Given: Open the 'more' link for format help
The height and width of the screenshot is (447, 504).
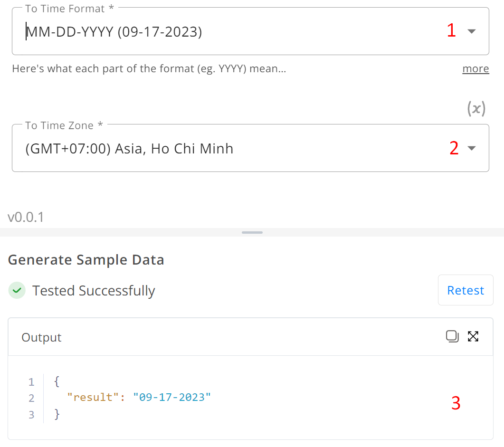Looking at the screenshot, I should coord(475,69).
